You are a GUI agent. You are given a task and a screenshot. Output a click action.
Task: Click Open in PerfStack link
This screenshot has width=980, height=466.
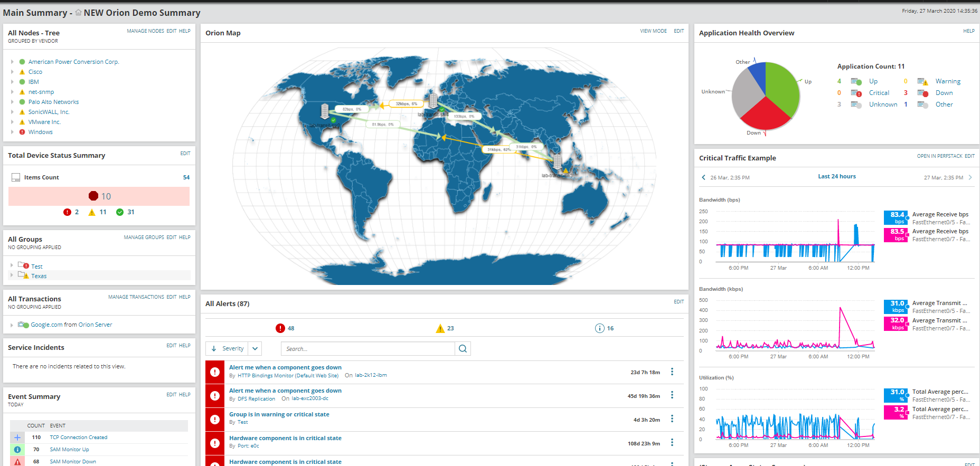coord(940,156)
